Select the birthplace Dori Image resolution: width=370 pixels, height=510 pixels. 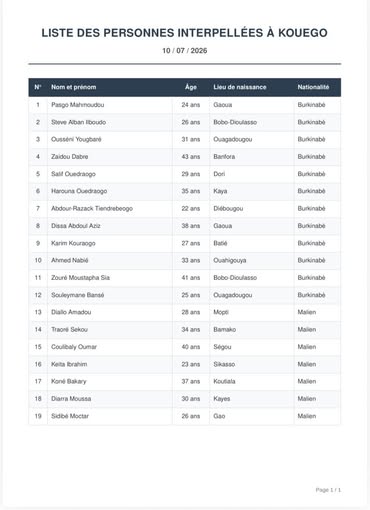[x=219, y=174]
